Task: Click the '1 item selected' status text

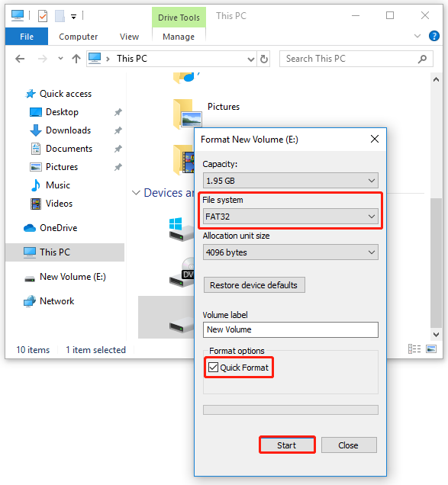Action: point(95,350)
